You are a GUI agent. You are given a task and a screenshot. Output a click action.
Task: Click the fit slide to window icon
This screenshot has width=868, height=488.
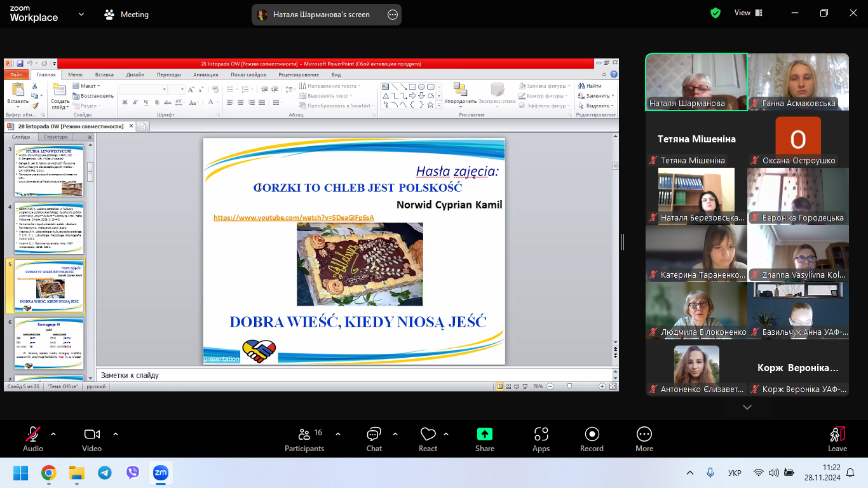tap(613, 386)
